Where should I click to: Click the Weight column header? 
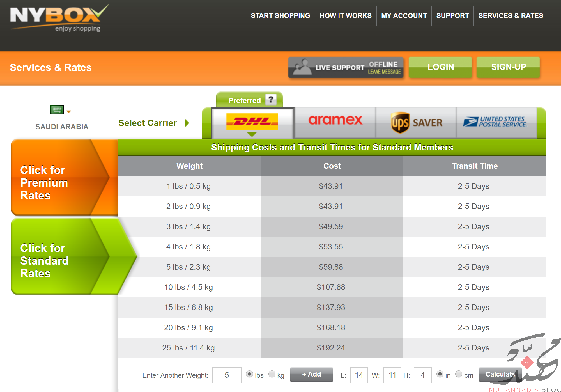(x=189, y=166)
